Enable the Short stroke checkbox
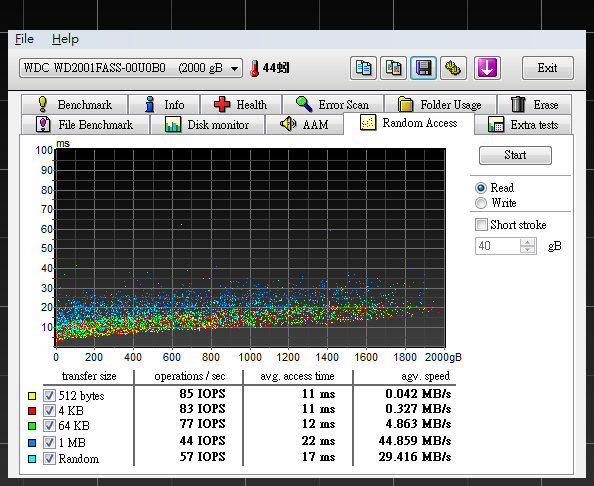Image resolution: width=594 pixels, height=486 pixels. [481, 224]
